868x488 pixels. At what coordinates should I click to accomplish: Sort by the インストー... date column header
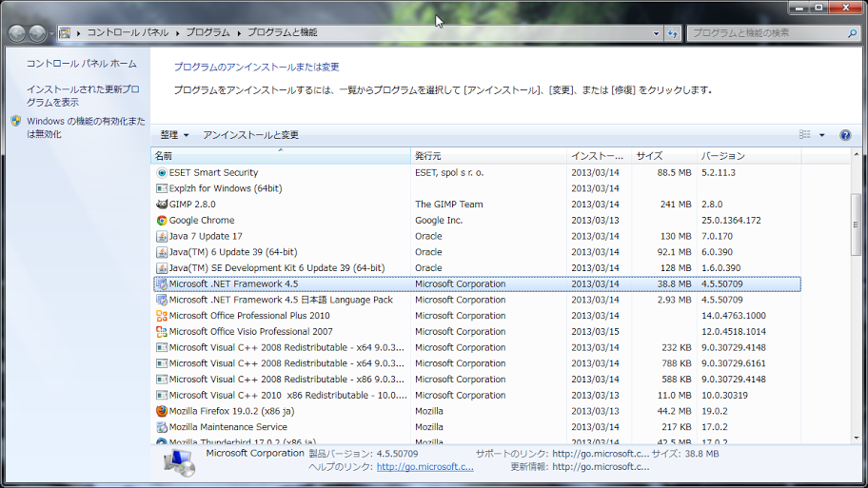pos(600,156)
